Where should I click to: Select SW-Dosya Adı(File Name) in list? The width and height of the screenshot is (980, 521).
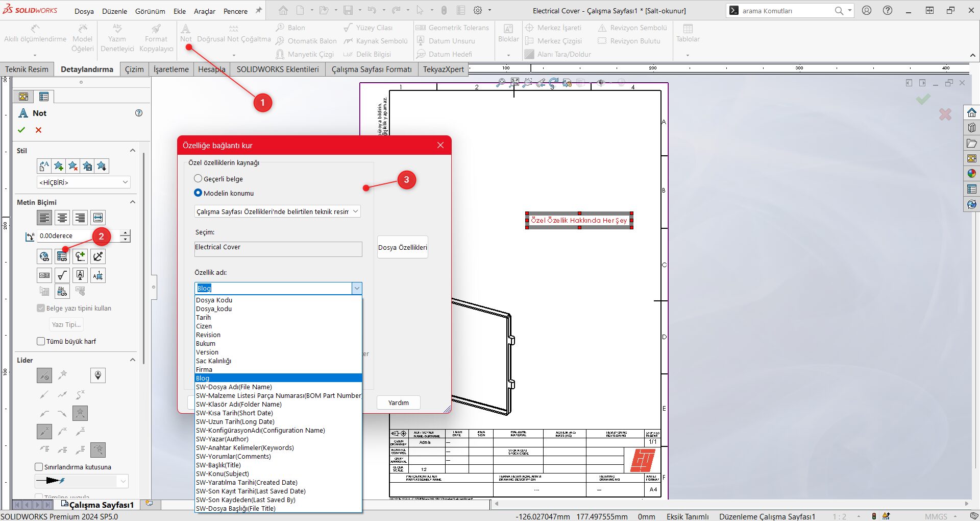click(278, 387)
